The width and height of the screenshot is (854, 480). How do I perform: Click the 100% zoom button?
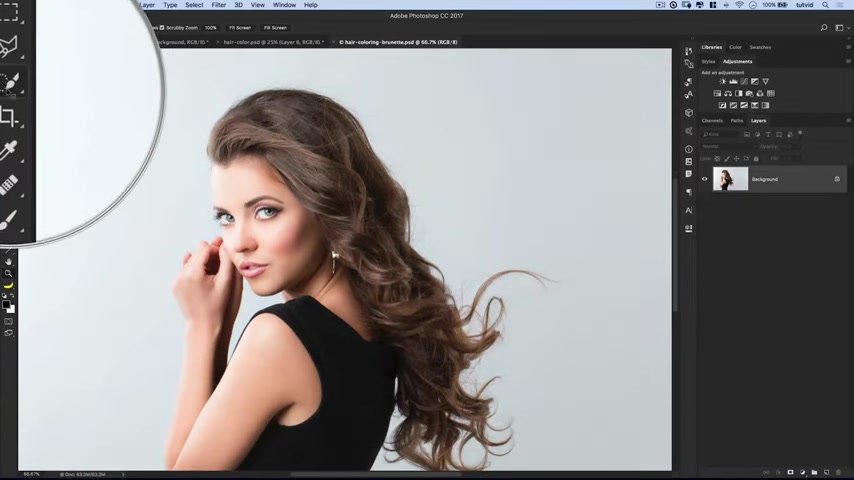tap(211, 28)
